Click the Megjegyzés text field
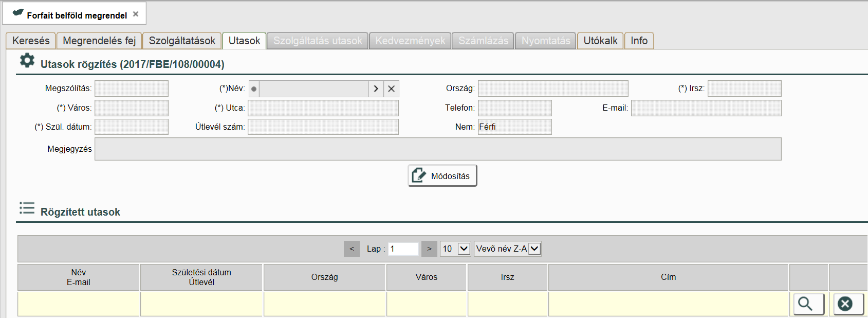Screen dimensions: 868x318 pyautogui.click(x=437, y=149)
